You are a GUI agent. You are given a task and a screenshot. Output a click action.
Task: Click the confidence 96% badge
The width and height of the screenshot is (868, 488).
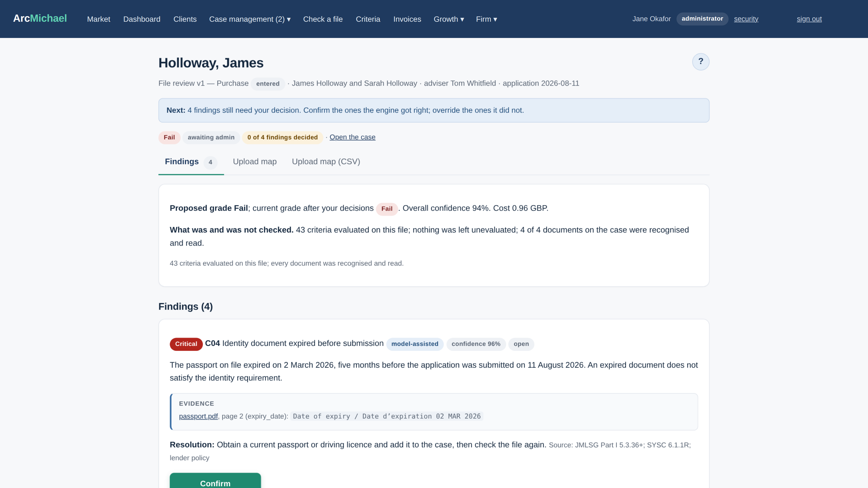pyautogui.click(x=476, y=344)
